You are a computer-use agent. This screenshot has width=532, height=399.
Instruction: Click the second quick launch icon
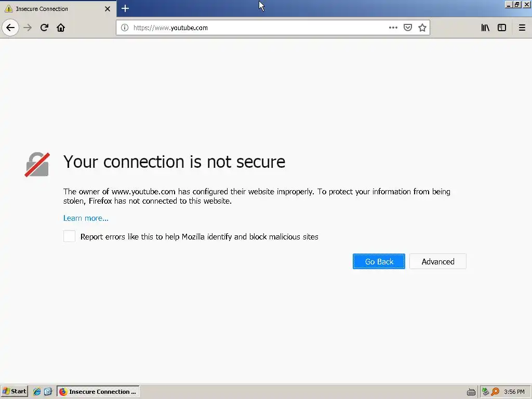pos(48,392)
